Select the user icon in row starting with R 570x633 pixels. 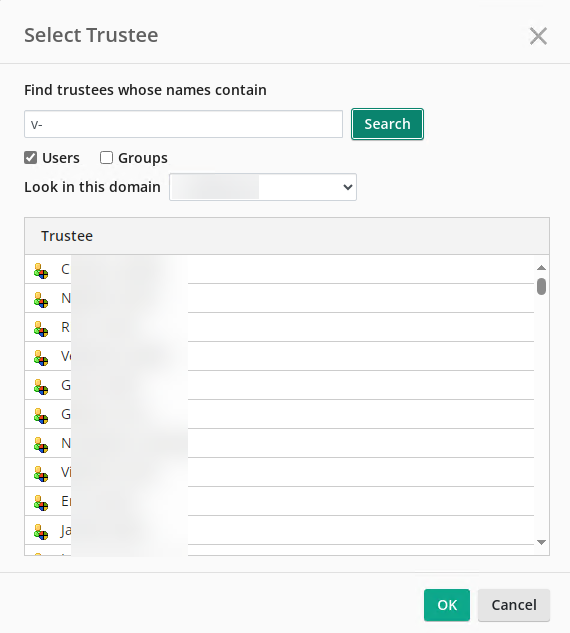[x=41, y=329]
